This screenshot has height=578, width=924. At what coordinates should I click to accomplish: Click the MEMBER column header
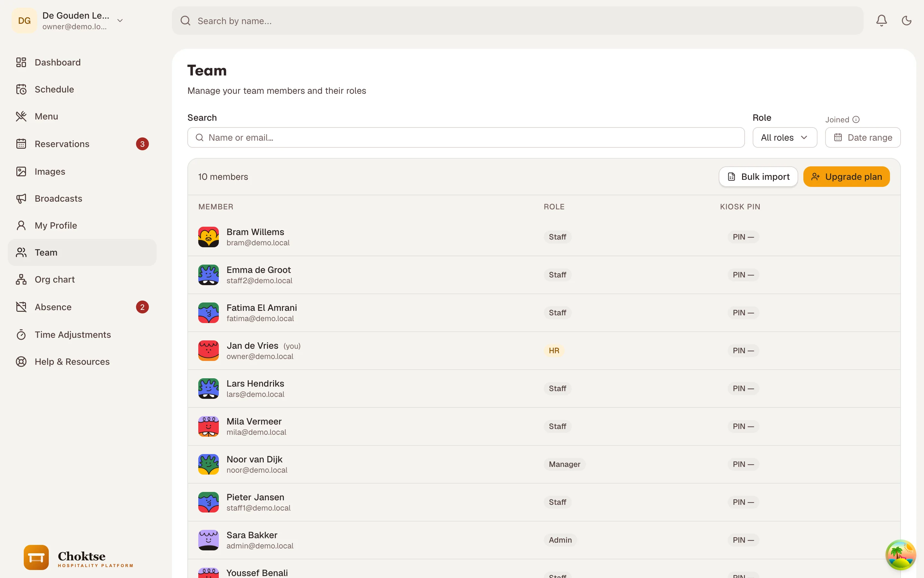tap(216, 207)
